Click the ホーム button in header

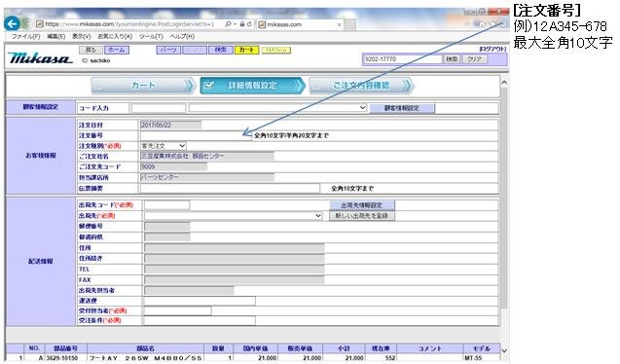(x=116, y=50)
